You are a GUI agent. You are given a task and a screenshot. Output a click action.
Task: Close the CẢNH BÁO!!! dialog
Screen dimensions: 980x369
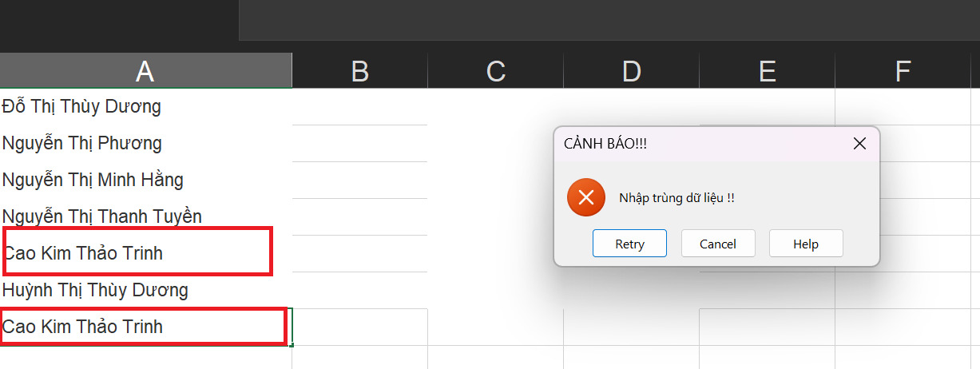coord(859,144)
